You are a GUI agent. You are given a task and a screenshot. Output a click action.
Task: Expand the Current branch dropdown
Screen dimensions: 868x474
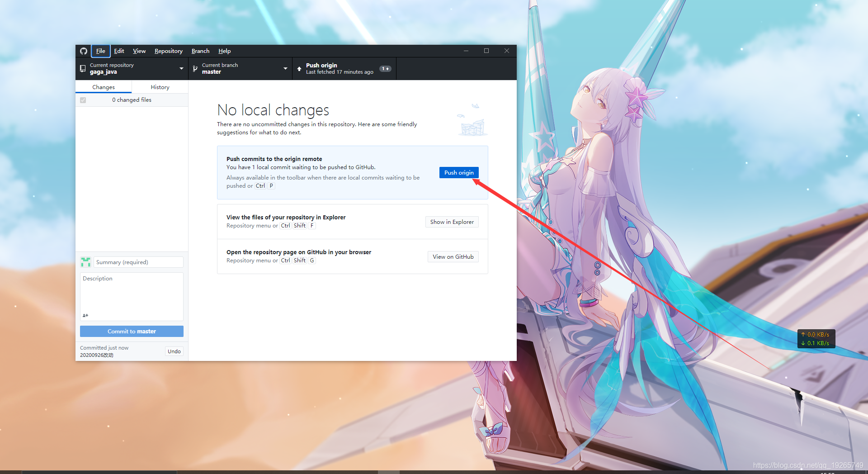(x=241, y=69)
